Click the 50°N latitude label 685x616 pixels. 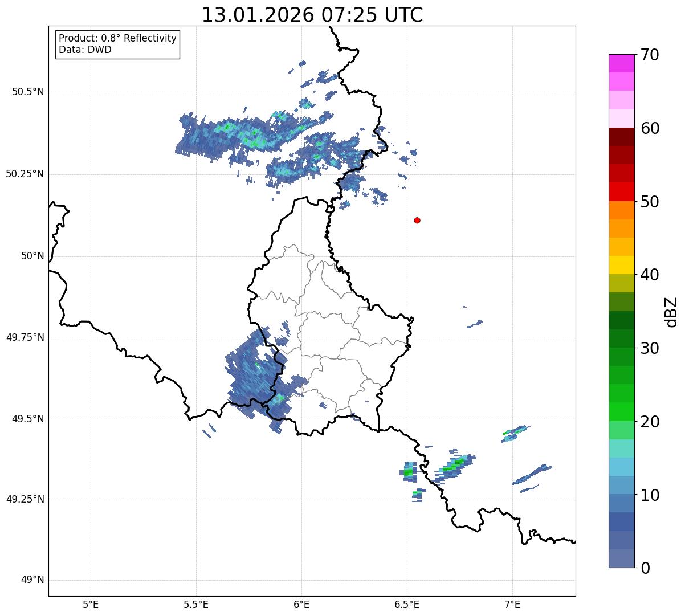[x=32, y=256]
